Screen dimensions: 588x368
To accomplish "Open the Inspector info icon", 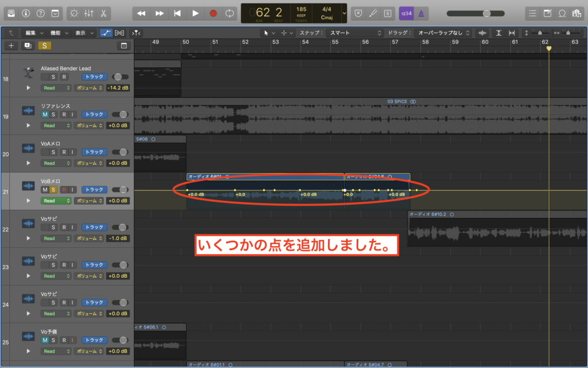I will coord(26,13).
